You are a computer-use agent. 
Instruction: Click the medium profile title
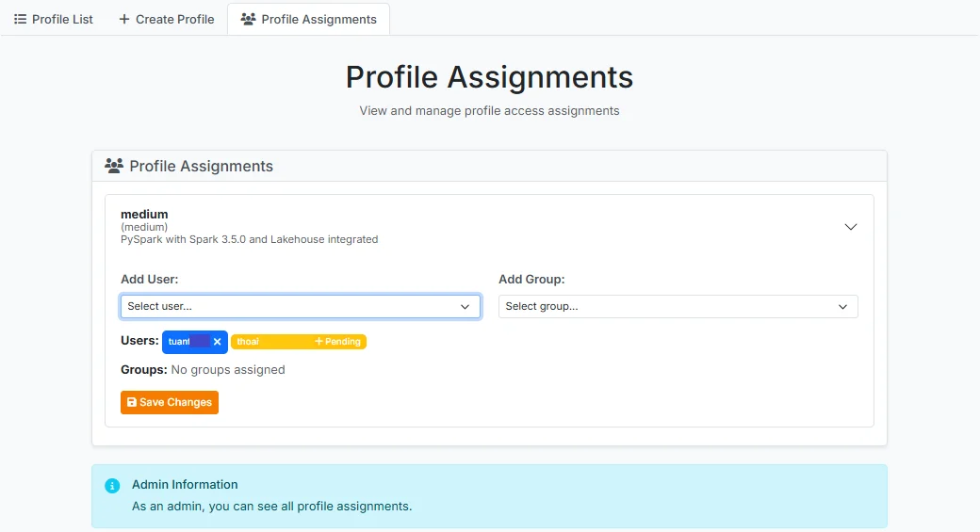(x=144, y=214)
